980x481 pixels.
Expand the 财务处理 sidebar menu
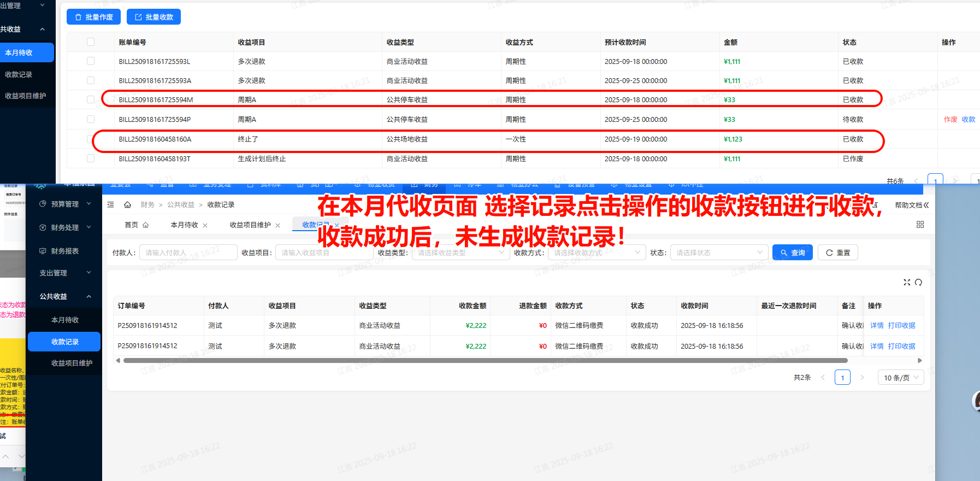click(x=89, y=227)
